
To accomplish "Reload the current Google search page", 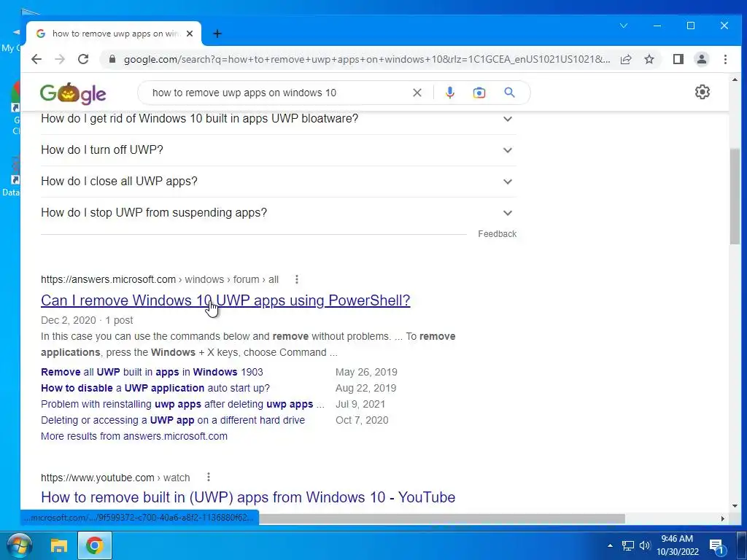I will (83, 59).
